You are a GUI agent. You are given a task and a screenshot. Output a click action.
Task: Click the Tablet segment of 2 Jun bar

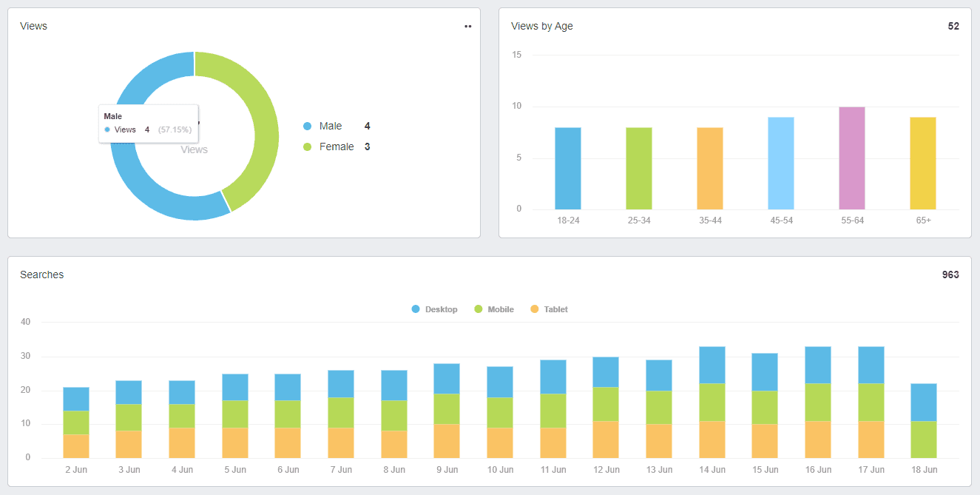click(76, 446)
